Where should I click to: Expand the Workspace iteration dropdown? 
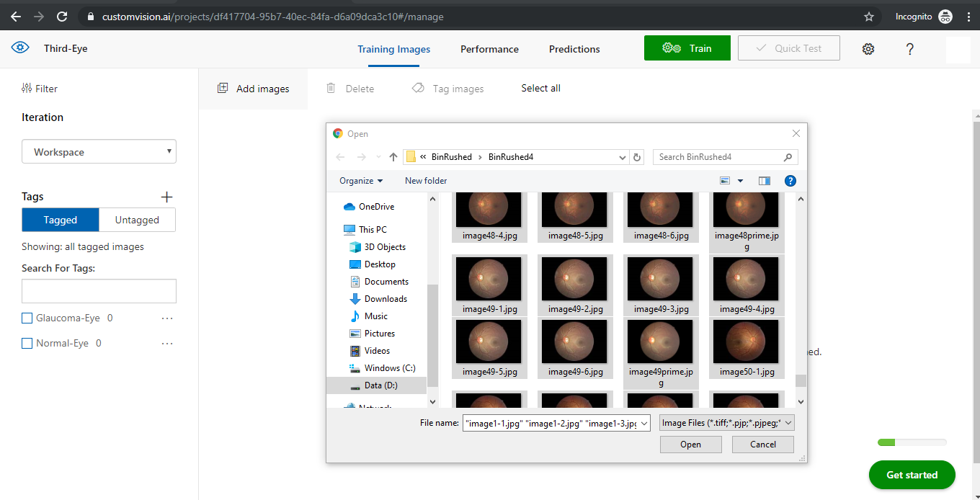tap(99, 152)
